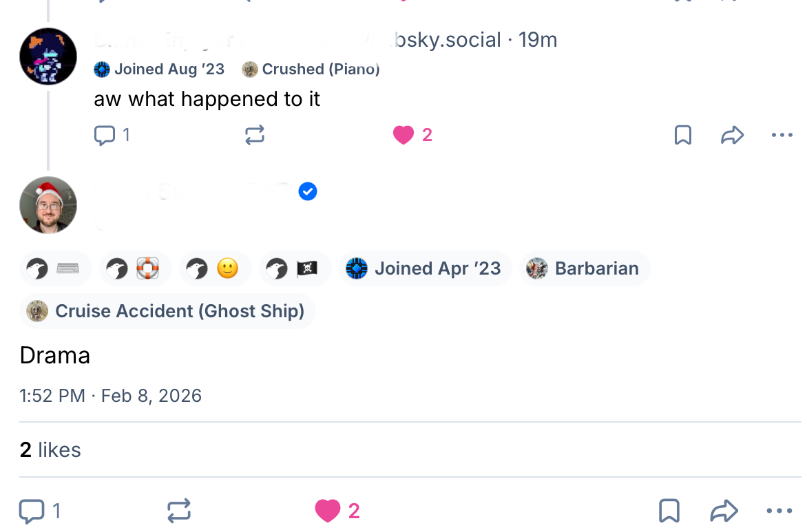Share the 'aw what happened' comment
Viewport: 807px width, 532px height.
pos(732,135)
